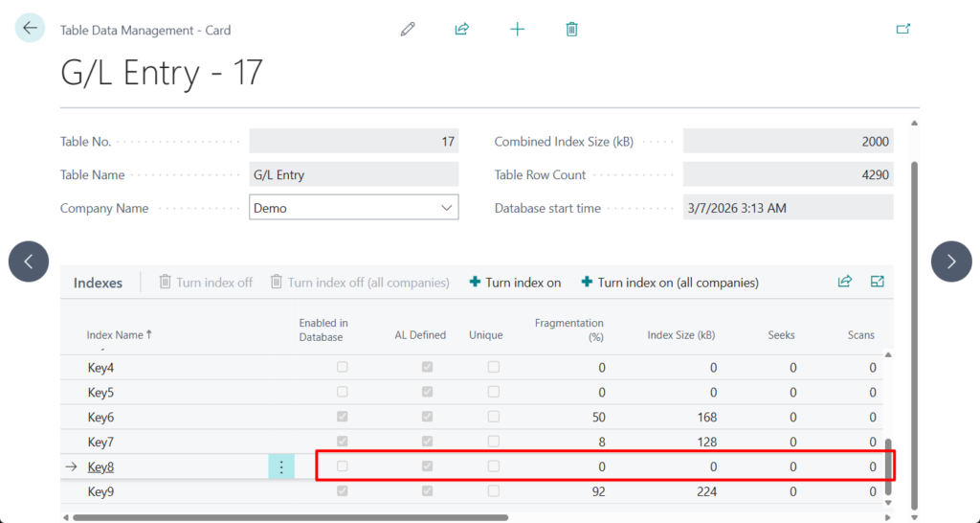Toggle Enabled in Database for Key7
This screenshot has height=523, width=980.
[x=342, y=442]
